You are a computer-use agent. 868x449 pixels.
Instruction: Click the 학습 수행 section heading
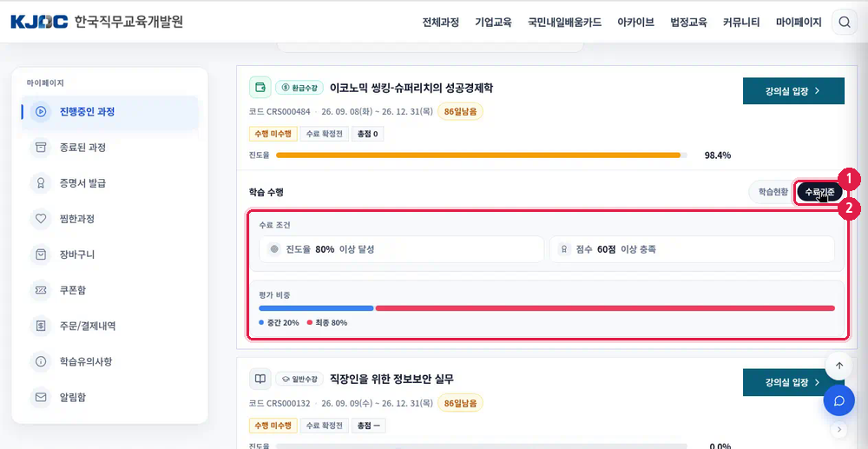[266, 192]
